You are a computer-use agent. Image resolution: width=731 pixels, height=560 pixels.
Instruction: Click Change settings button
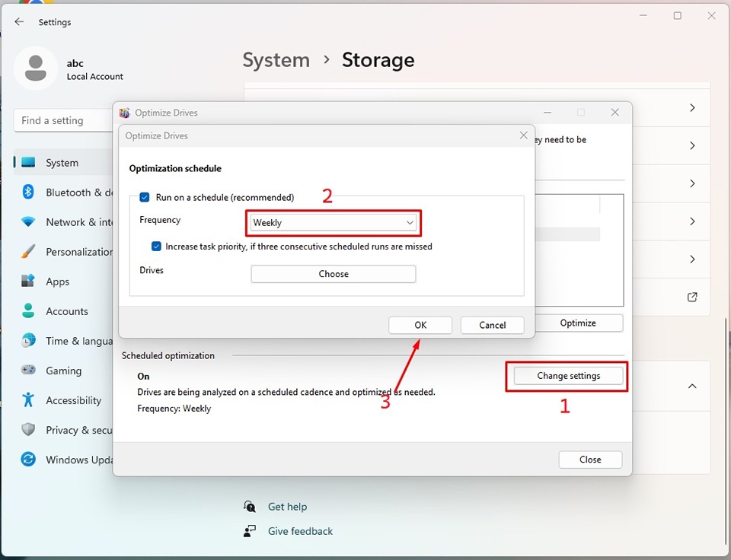click(x=568, y=376)
